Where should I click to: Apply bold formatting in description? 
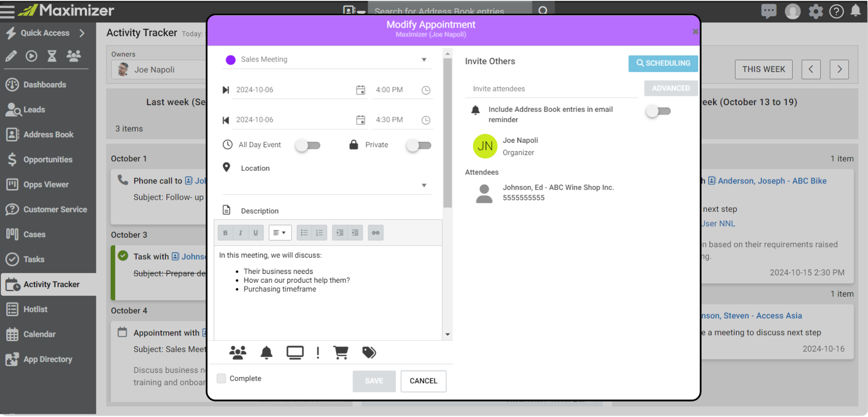click(225, 233)
